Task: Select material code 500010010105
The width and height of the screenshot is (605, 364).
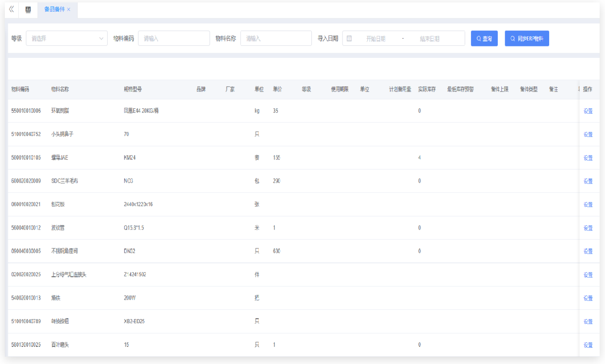Action: point(26,158)
